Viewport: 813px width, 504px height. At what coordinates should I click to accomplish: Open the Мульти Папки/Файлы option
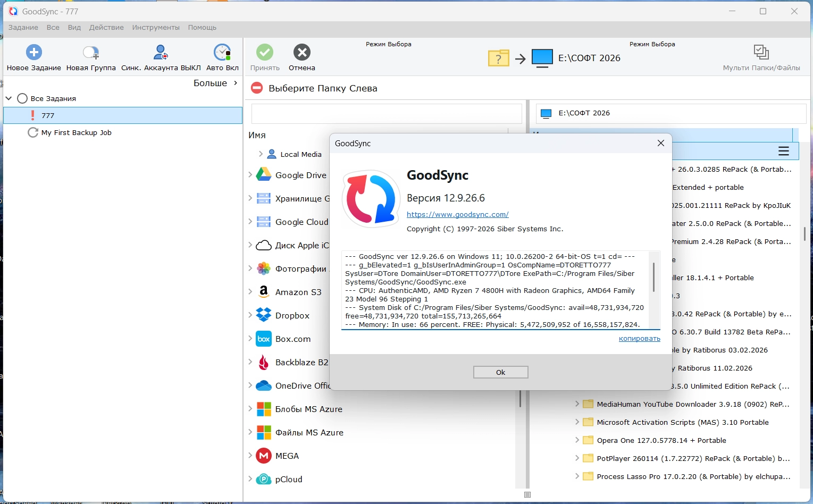[761, 58]
